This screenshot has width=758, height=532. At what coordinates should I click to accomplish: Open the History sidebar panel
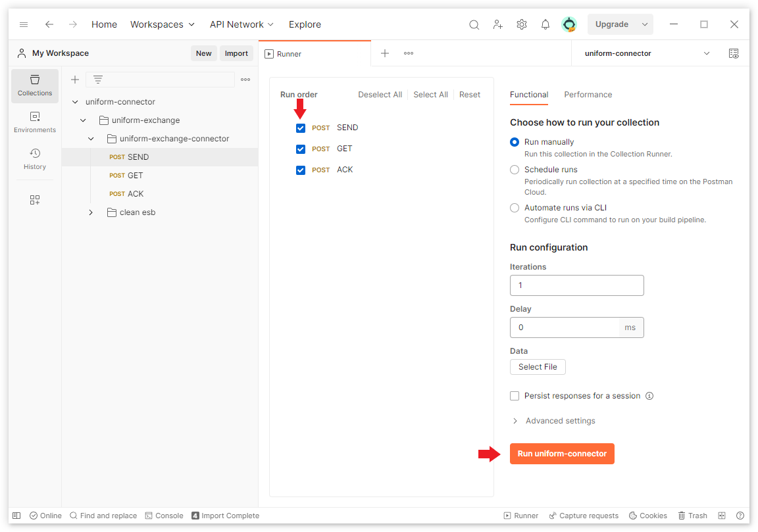pos(34,158)
